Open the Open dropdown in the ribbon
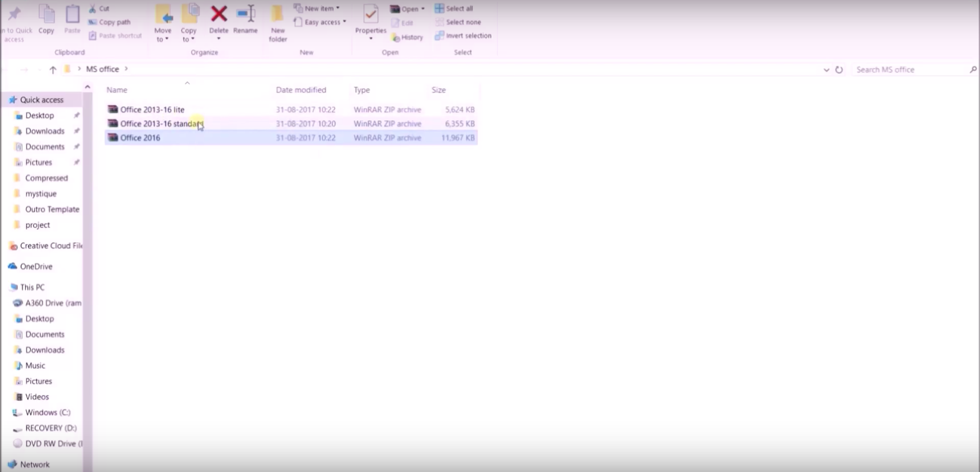Viewport: 980px width, 472px height. coord(407,9)
